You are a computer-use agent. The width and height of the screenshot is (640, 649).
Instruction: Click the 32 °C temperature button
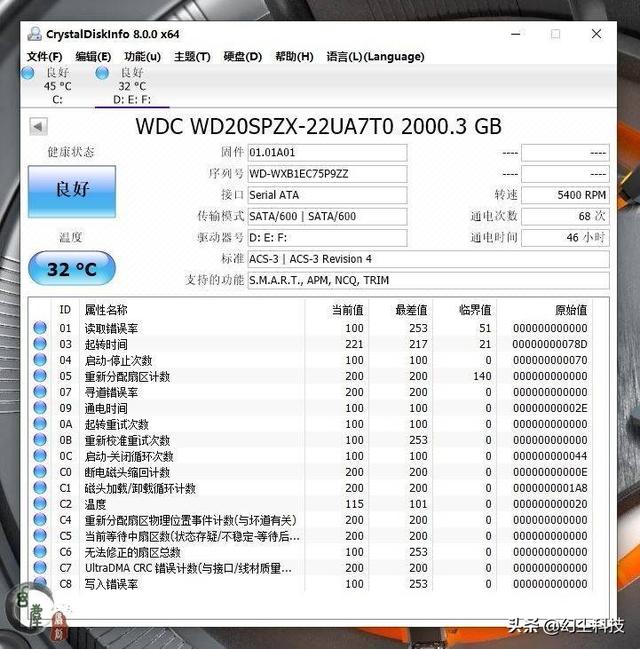[72, 269]
